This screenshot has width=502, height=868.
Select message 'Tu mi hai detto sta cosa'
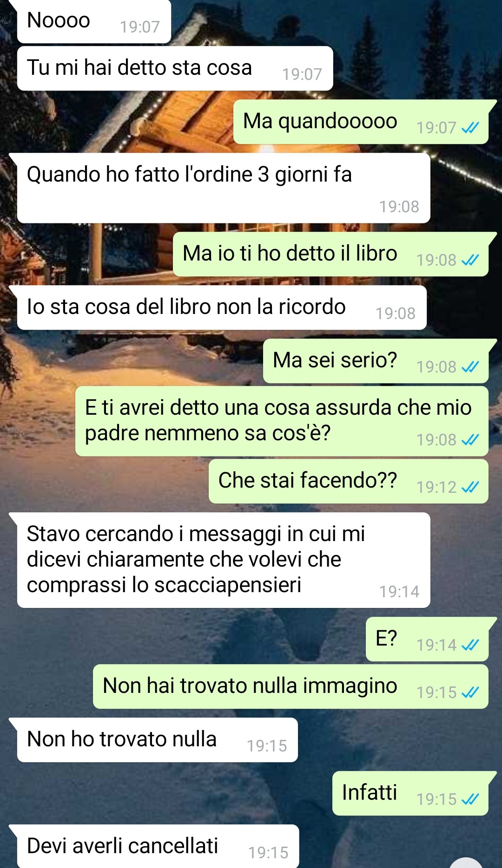click(175, 68)
